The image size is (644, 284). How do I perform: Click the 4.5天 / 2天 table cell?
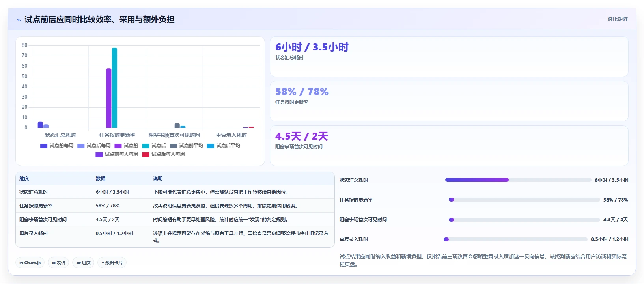coord(108,220)
